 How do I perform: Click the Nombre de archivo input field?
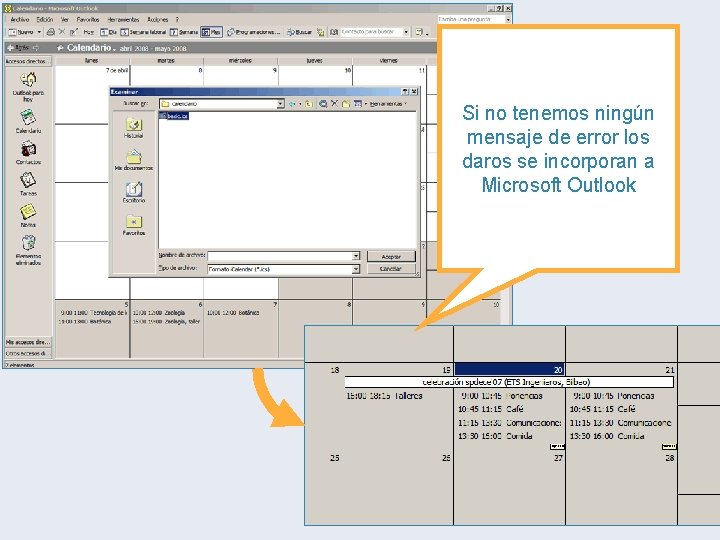point(280,256)
